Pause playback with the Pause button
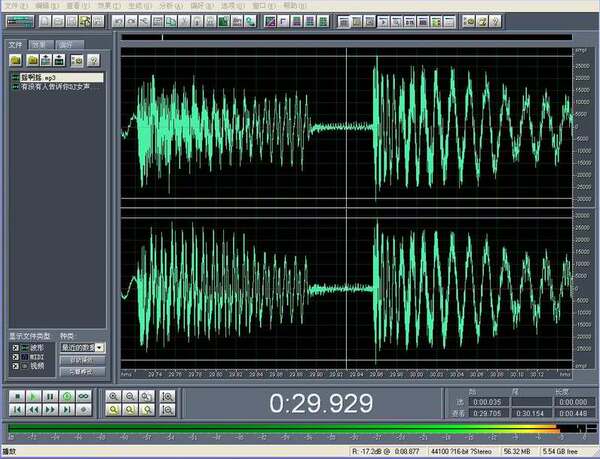This screenshot has height=459, width=600. [x=49, y=396]
